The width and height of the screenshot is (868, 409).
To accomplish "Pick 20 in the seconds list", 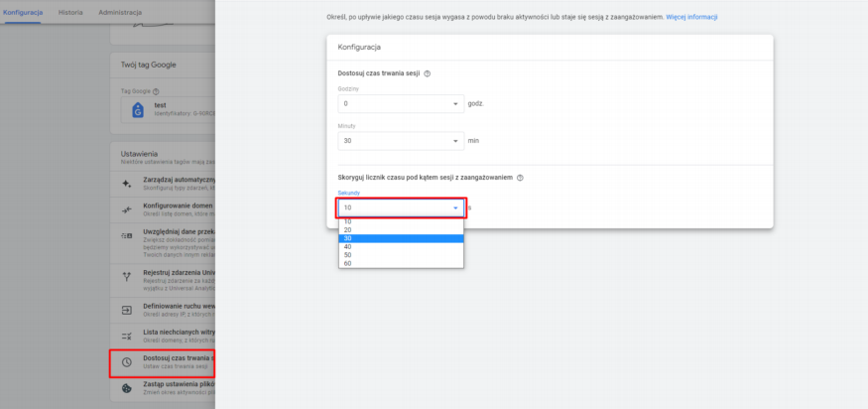I will (400, 229).
